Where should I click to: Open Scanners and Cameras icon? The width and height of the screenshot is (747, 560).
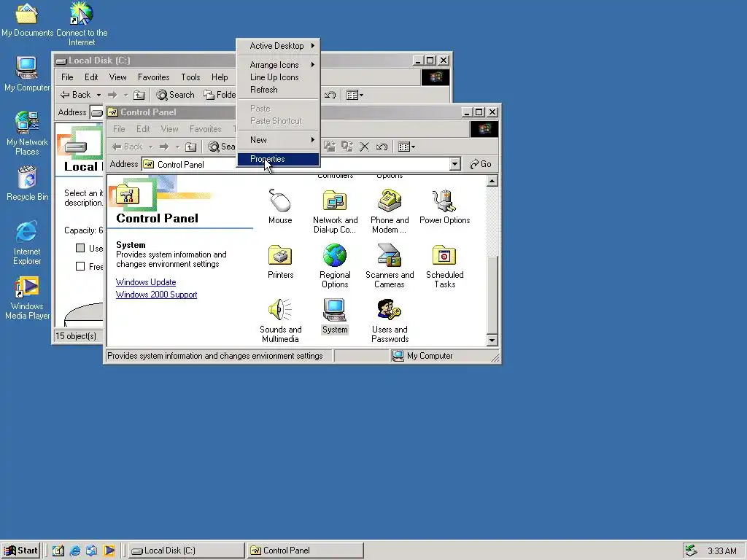pyautogui.click(x=390, y=266)
